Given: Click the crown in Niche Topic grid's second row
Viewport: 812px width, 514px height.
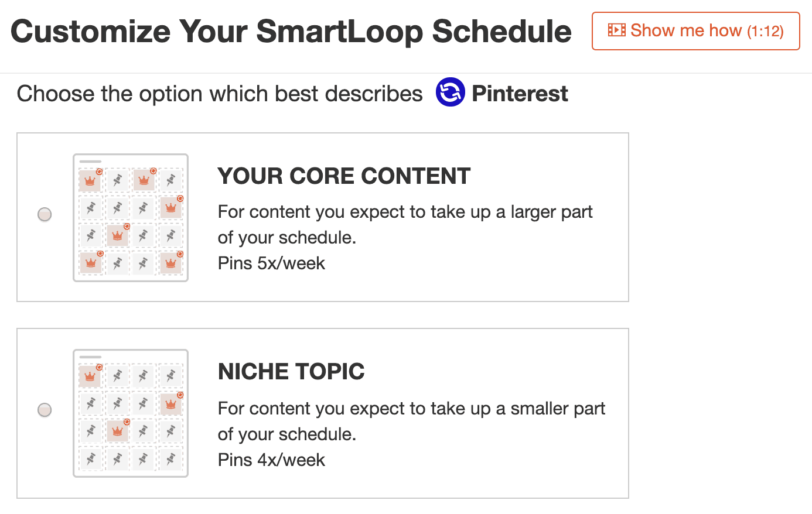Looking at the screenshot, I should tap(171, 404).
